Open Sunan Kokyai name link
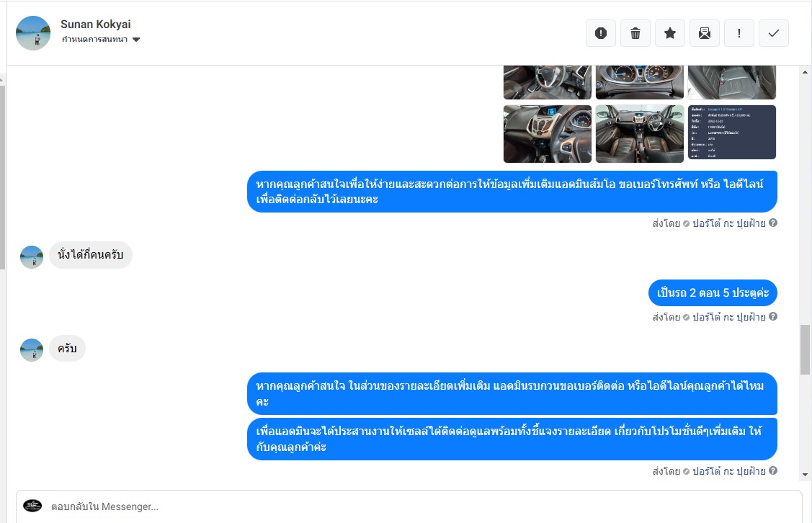812x523 pixels. [x=95, y=24]
